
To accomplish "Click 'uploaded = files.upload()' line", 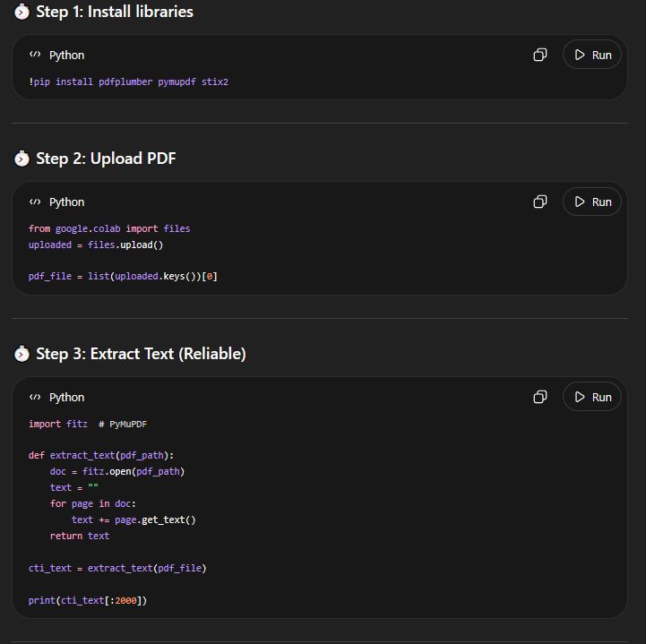I will pos(96,245).
